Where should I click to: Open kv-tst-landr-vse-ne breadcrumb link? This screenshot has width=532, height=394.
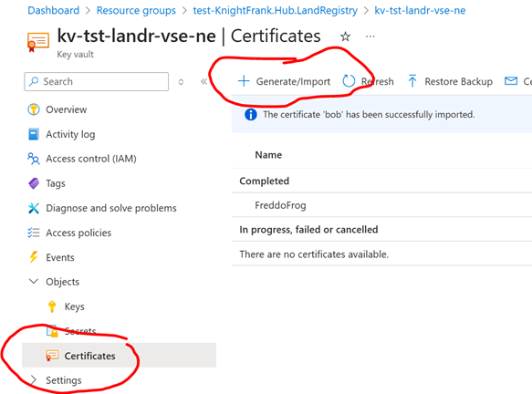420,11
